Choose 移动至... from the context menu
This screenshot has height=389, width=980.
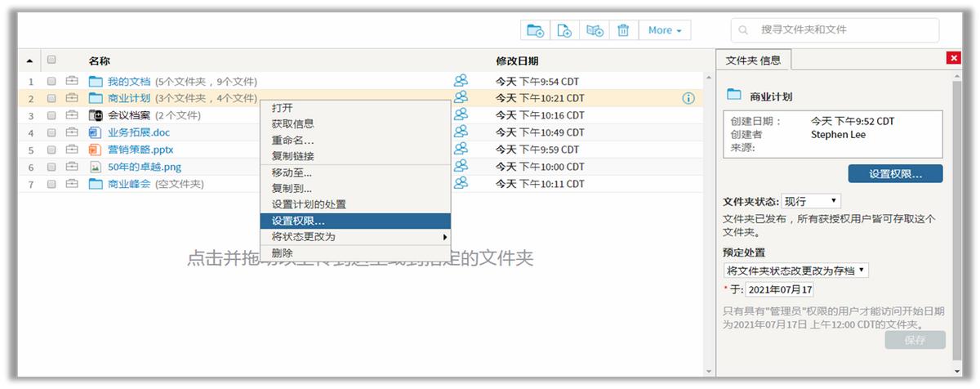[354, 172]
